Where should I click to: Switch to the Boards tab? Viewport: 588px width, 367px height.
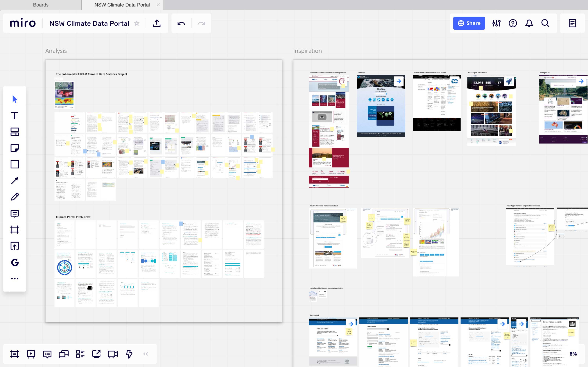[x=41, y=5]
